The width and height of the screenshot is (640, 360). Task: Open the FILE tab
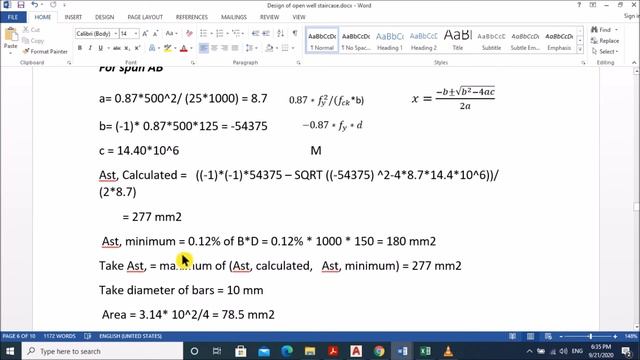point(13,17)
